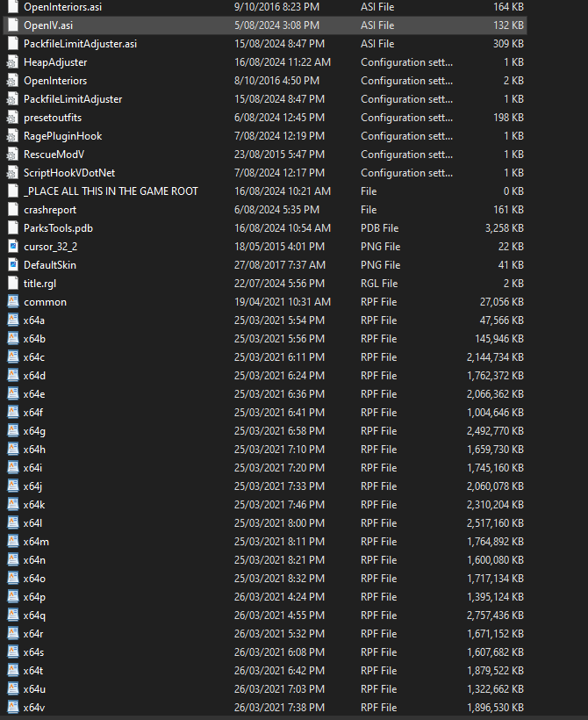Select _PLACE ALL THIS IN THE GAME ROOT

click(x=111, y=191)
